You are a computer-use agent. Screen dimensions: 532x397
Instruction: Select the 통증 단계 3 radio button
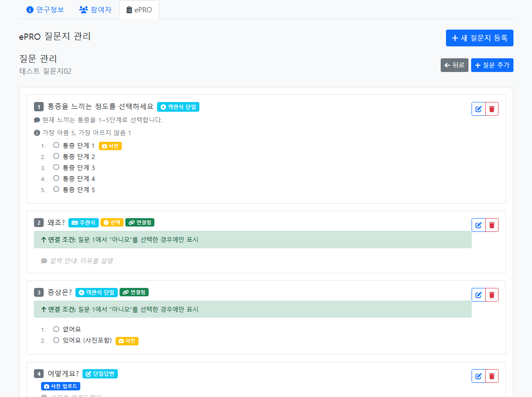[56, 167]
